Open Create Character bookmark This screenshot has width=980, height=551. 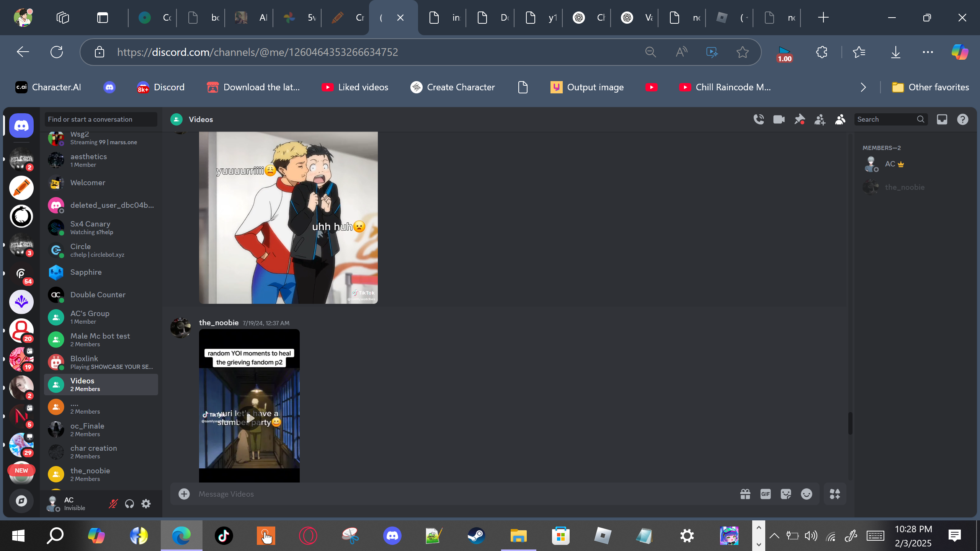pyautogui.click(x=452, y=87)
